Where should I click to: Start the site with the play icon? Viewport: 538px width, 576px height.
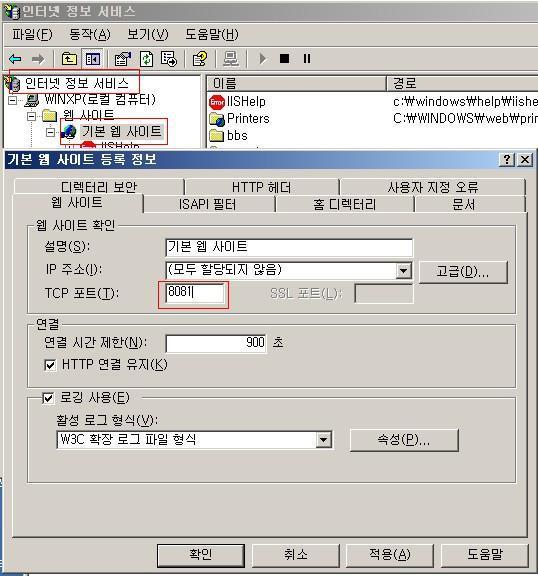coord(263,58)
